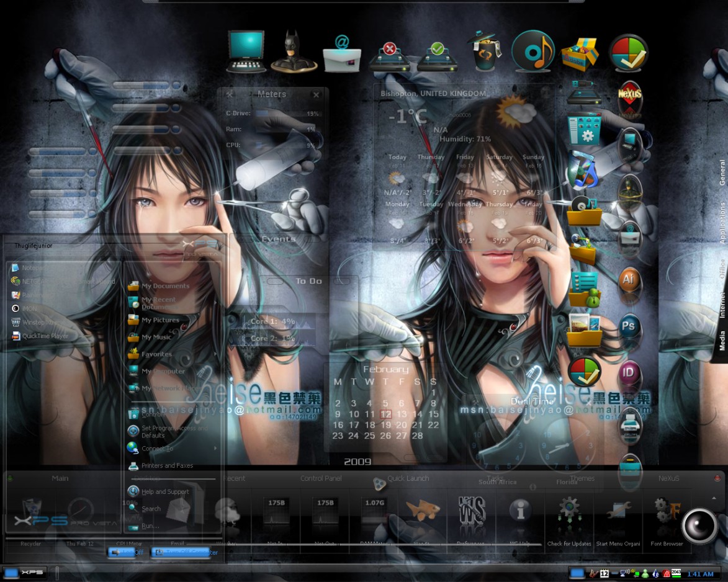The image size is (728, 582).
Task: Click the calendar 12 icon in system tray
Action: [604, 574]
